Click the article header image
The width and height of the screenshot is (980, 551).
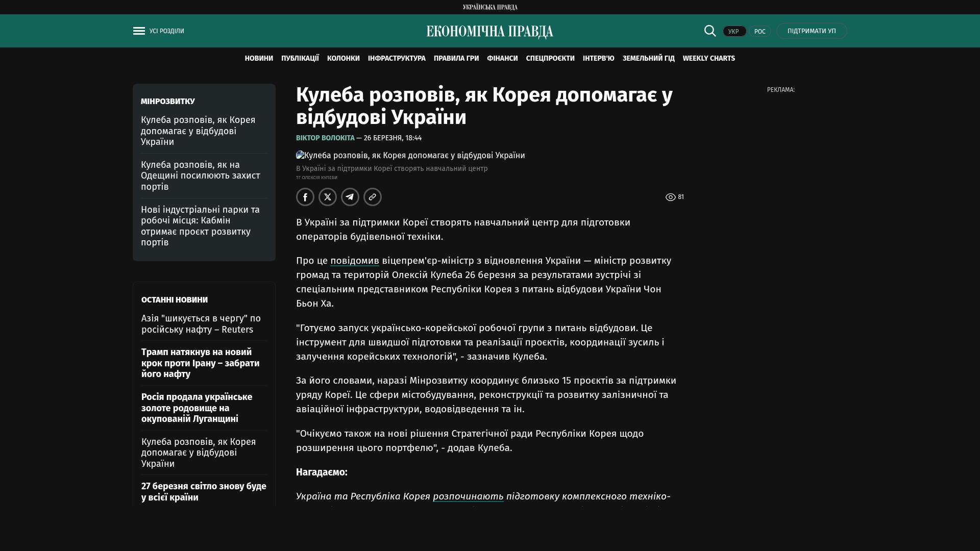[410, 156]
